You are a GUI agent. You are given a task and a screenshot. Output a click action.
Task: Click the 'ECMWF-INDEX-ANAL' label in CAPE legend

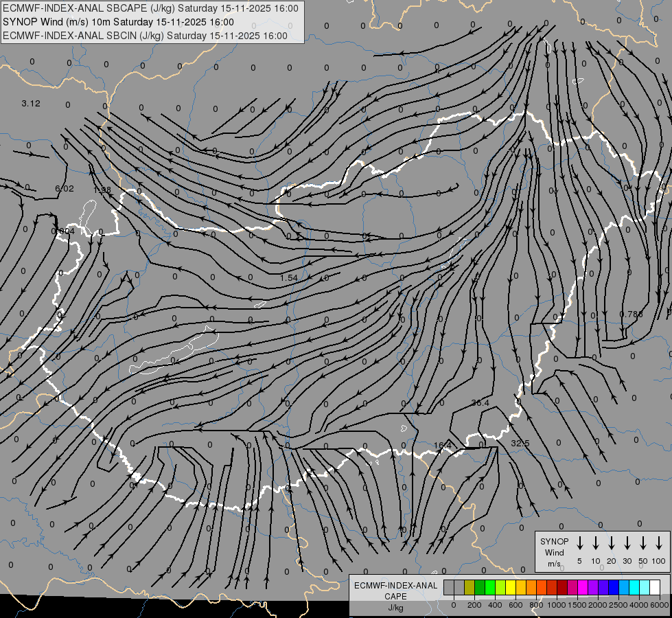pyautogui.click(x=395, y=586)
